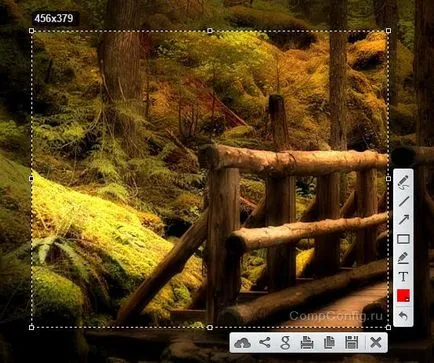
Task: Click the bottom-middle selection handle
Action: pos(210,327)
